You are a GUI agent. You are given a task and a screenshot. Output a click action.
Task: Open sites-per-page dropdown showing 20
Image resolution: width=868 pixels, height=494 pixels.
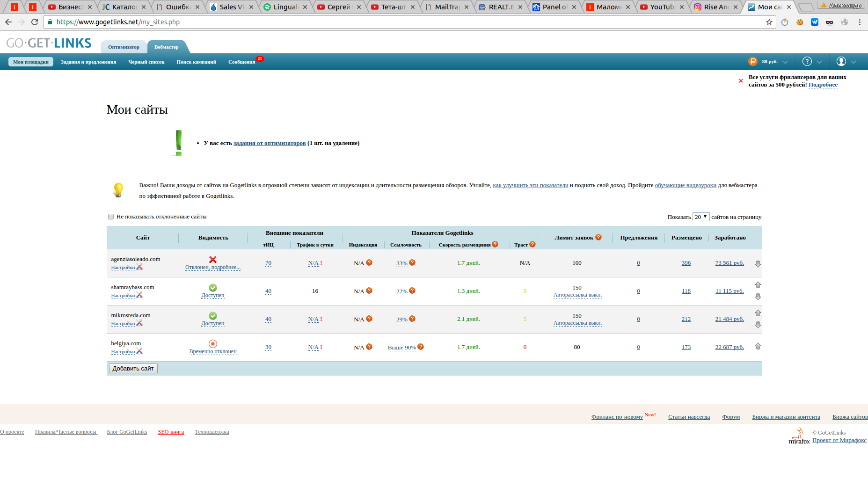click(x=701, y=217)
